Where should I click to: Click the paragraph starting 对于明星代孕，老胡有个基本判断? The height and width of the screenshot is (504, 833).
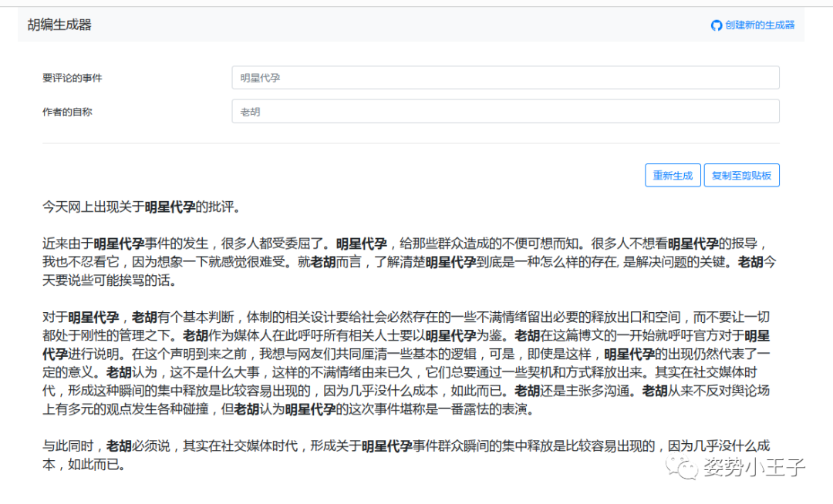tap(407, 364)
